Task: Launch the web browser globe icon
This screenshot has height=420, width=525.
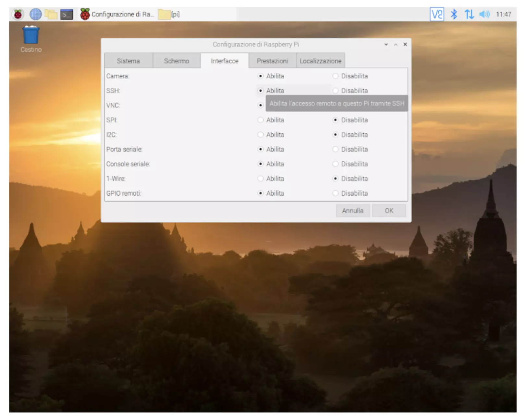Action: click(x=35, y=14)
